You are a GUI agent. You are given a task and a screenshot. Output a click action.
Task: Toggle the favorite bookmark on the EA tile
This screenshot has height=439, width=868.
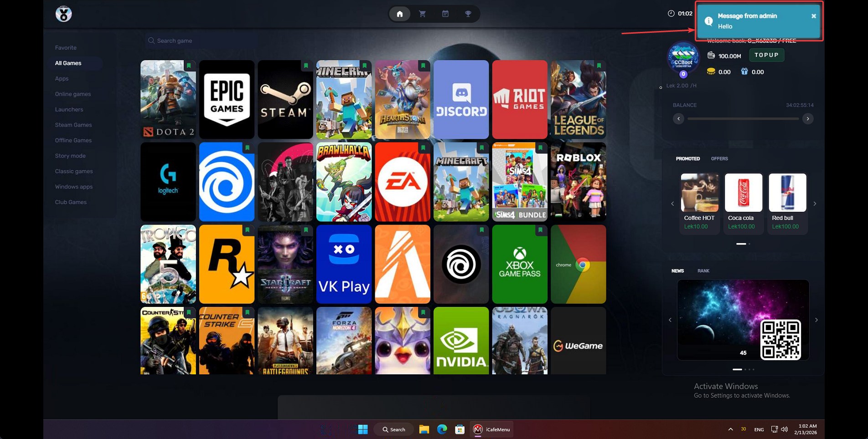(x=423, y=148)
